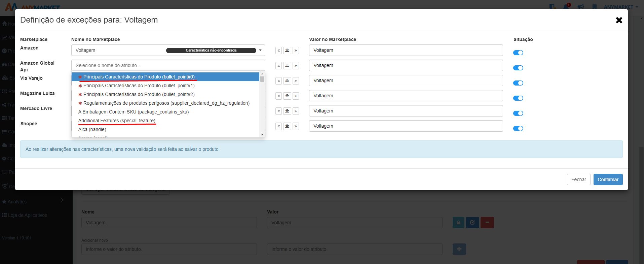
Task: Click the Valor no Marketplace field for Mercado Livre
Action: pos(406,111)
